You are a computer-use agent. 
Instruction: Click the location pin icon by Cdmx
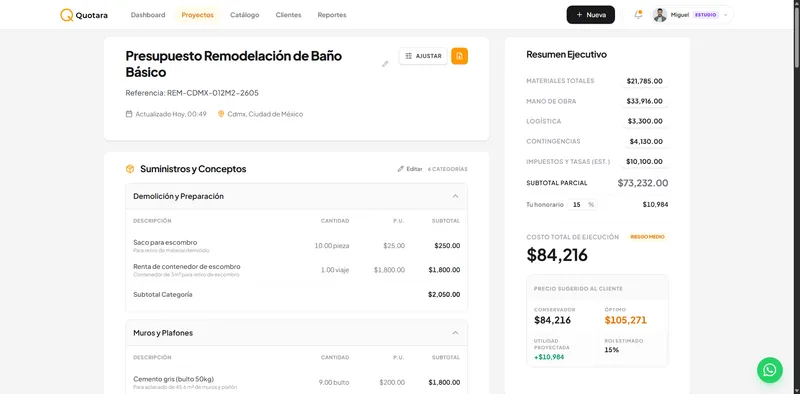coord(221,114)
